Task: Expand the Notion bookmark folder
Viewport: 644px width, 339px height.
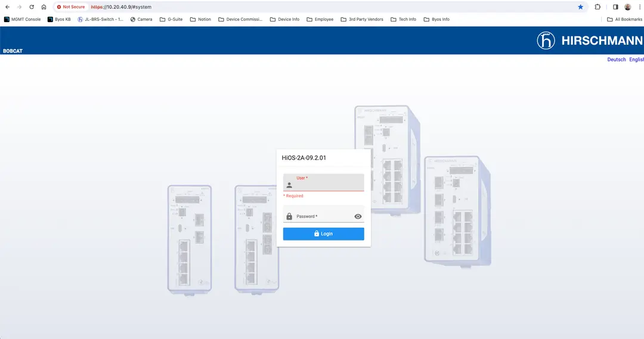Action: [200, 19]
